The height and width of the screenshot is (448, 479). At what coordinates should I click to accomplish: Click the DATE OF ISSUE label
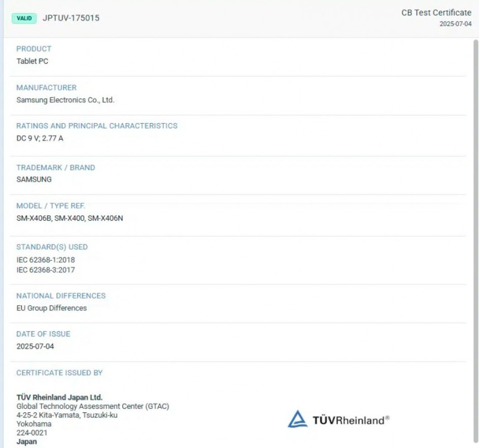click(x=43, y=334)
